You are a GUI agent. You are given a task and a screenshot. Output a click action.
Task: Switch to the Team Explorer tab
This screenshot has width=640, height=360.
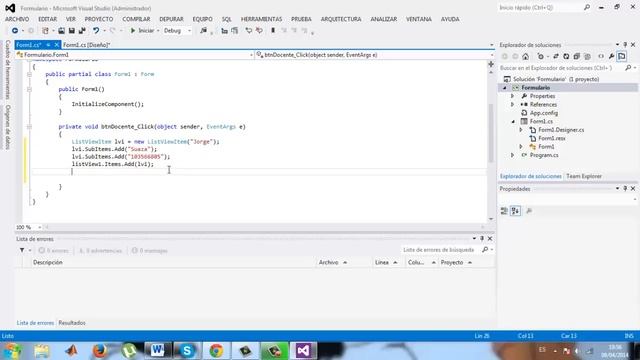point(584,176)
